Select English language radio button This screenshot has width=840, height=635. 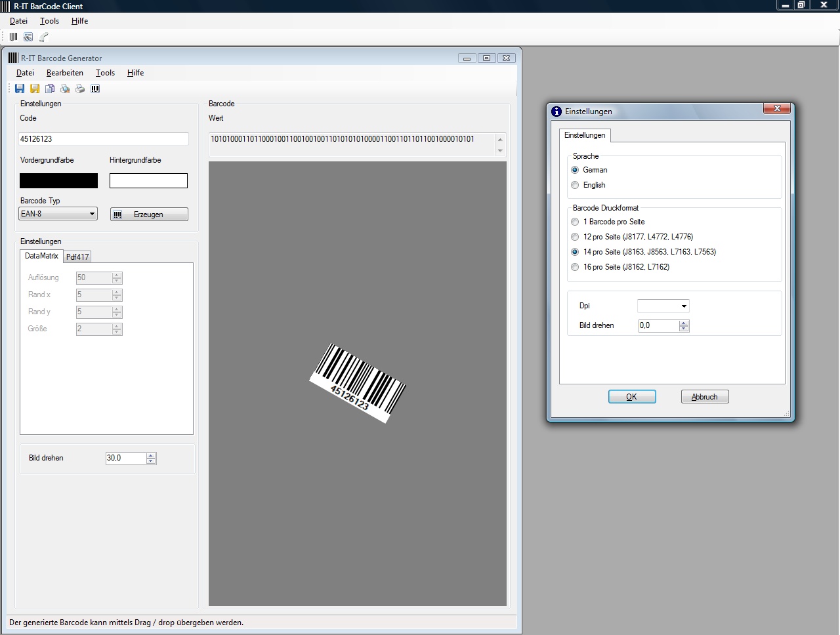[575, 185]
